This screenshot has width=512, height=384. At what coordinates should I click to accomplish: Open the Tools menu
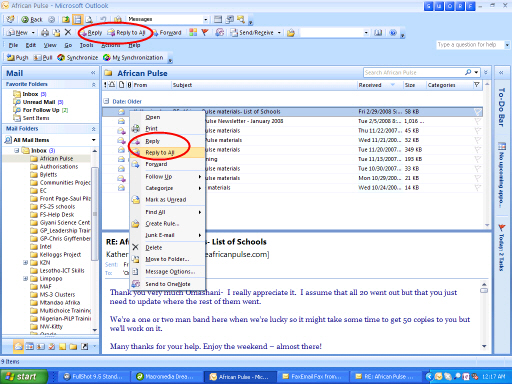click(86, 45)
